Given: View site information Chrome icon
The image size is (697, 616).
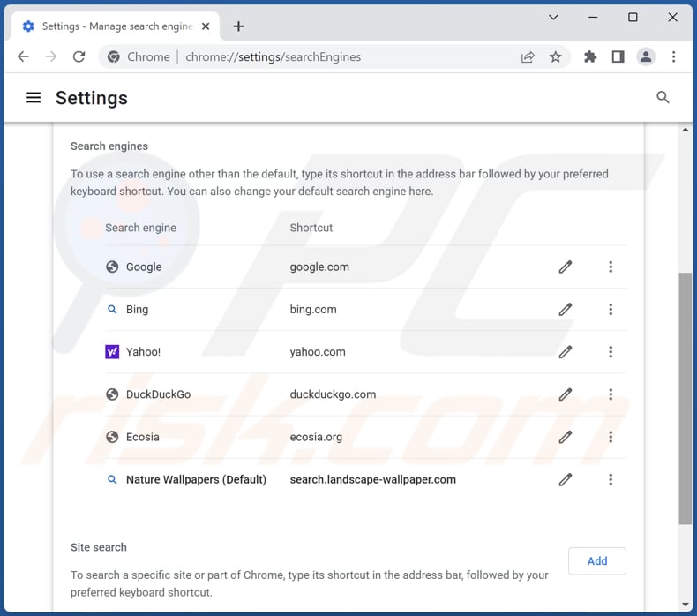Looking at the screenshot, I should [113, 57].
